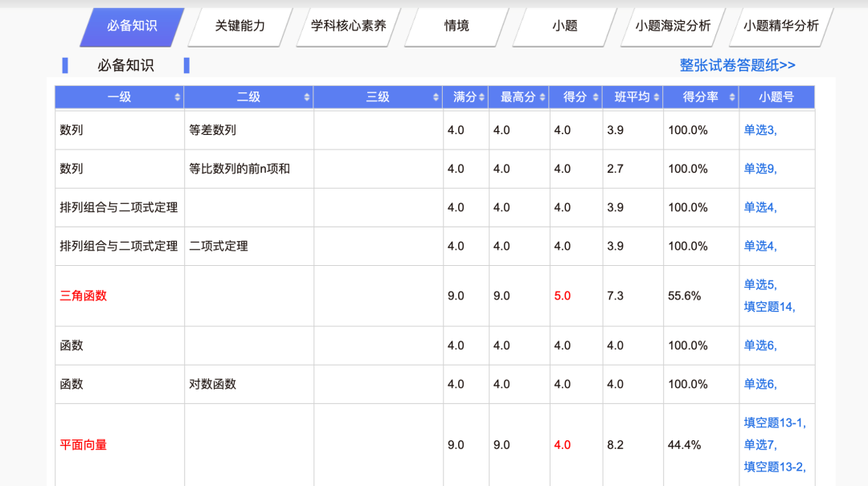Viewport: 868px width, 486px height.
Task: Click the 2.7 class average value
Action: [x=615, y=169]
